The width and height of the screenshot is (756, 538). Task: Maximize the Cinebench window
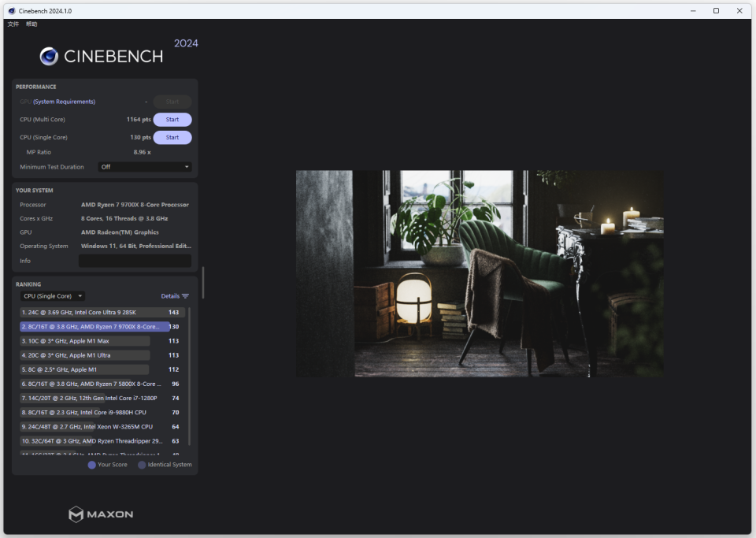[716, 10]
